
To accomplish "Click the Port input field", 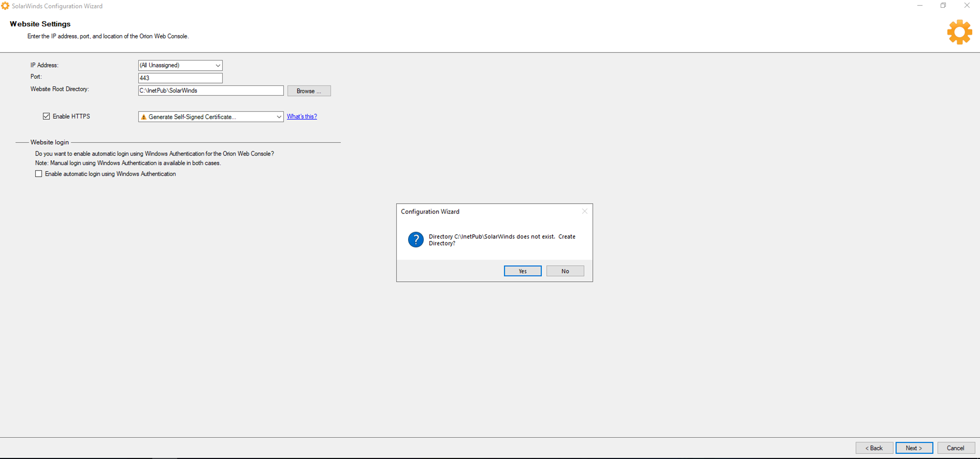I will 180,78.
